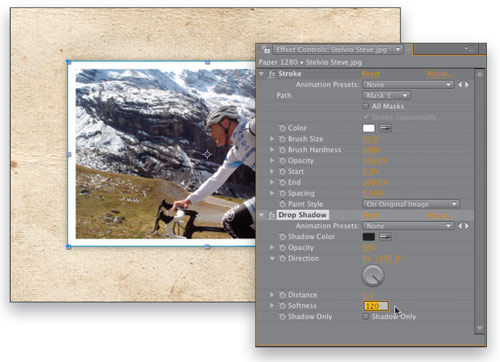500x362 pixels.
Task: Go to previous Drop Shadow animation preset
Action: 460,226
